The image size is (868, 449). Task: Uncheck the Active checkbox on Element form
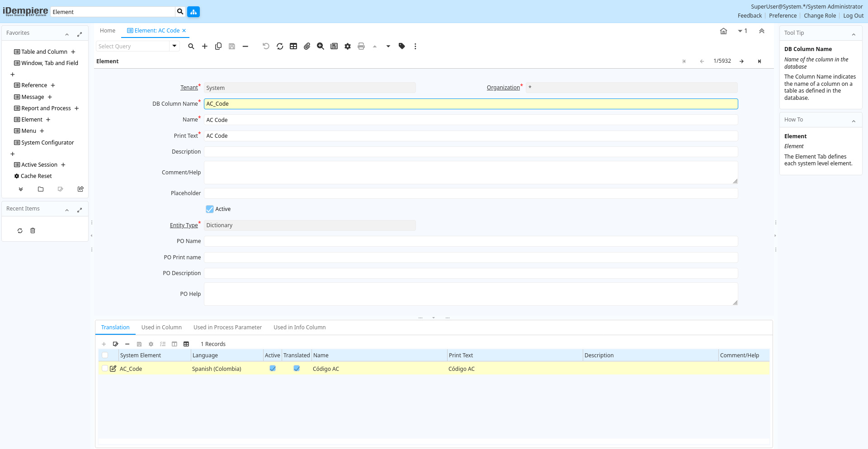tap(210, 209)
